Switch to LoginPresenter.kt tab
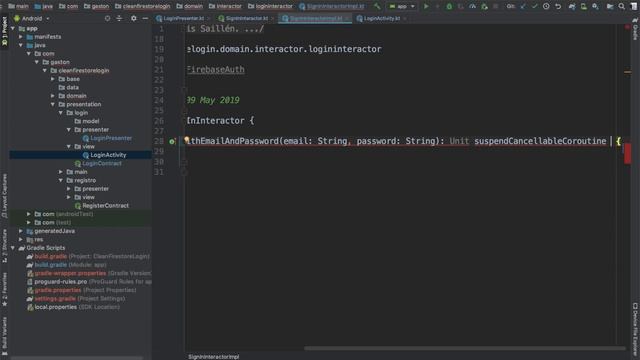640x360 pixels. (183, 18)
